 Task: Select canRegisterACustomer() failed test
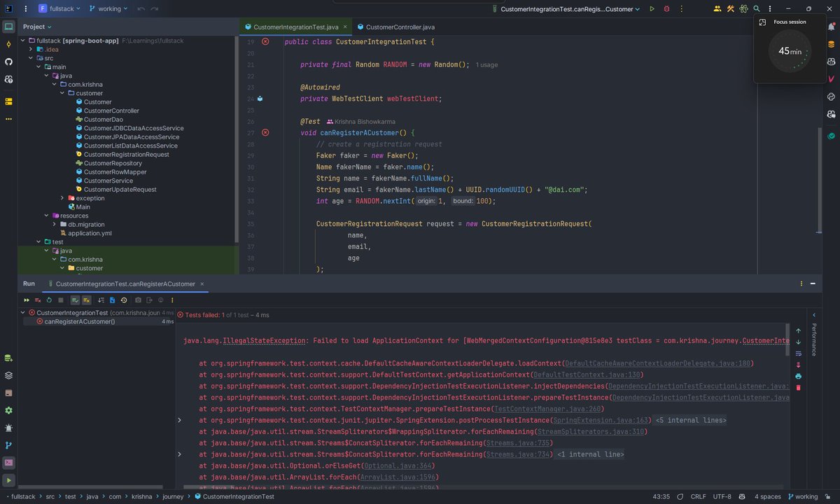point(79,321)
